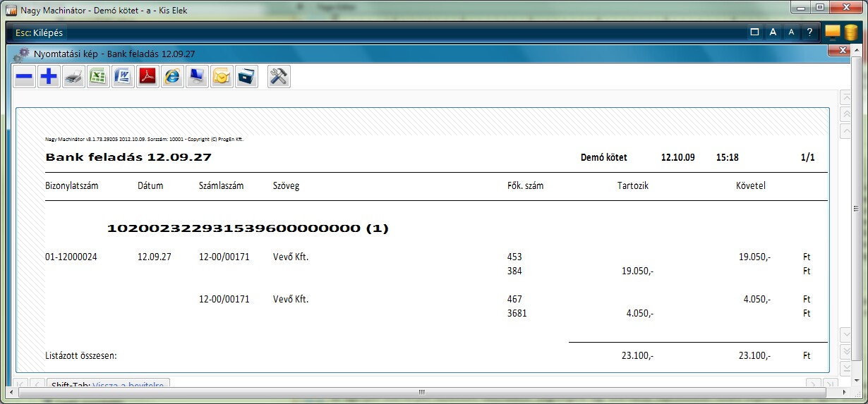Page up with the double up chevron
The width and height of the screenshot is (868, 404).
click(x=845, y=114)
